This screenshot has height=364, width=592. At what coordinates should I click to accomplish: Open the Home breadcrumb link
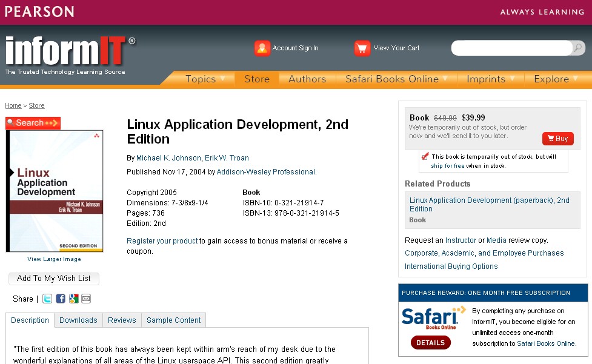point(13,105)
